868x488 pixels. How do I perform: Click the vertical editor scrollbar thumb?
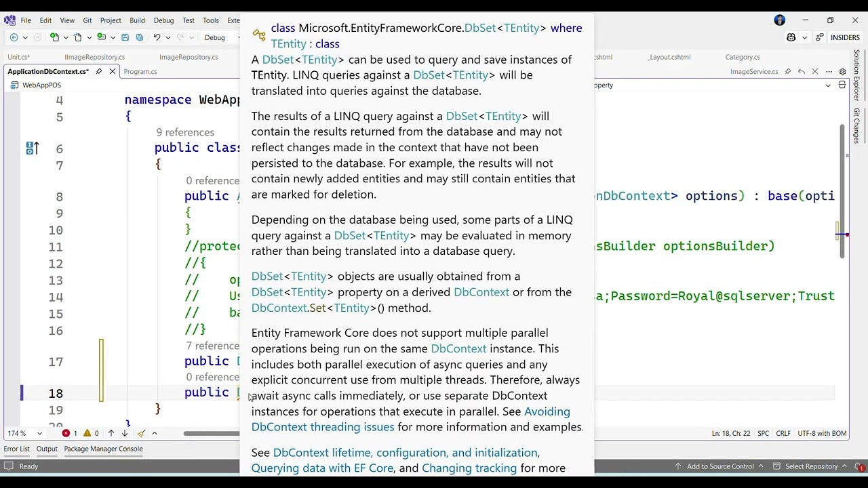coord(842,191)
